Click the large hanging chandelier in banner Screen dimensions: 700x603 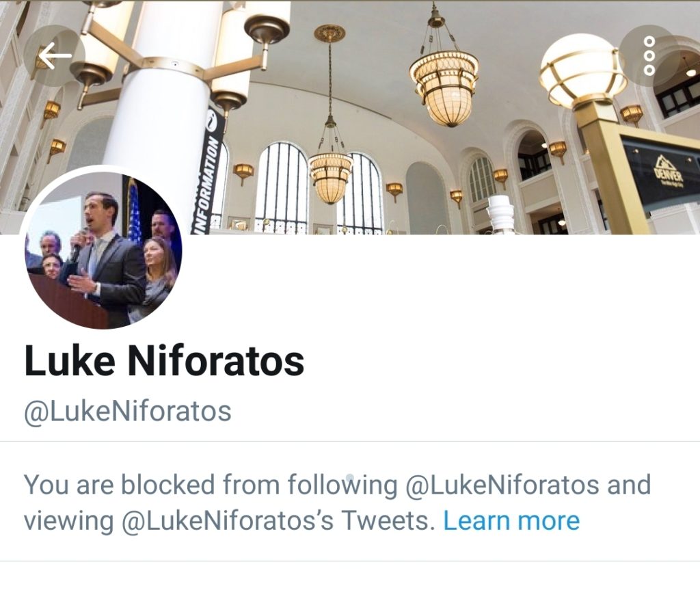[x=443, y=75]
